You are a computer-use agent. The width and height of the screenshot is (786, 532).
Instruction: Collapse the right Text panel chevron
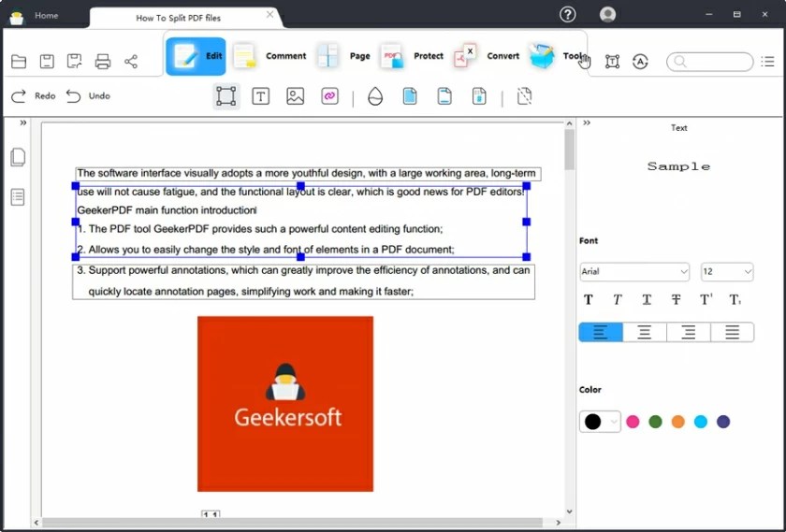pyautogui.click(x=587, y=122)
